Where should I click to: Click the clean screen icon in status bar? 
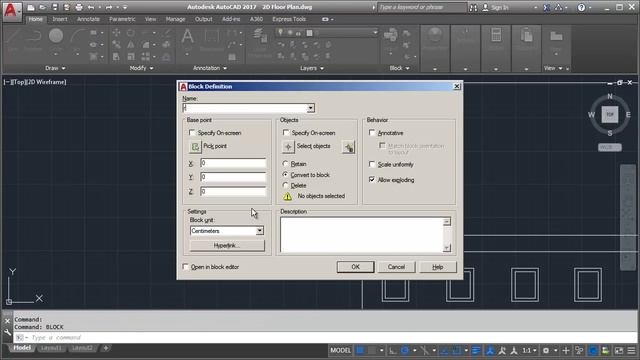[x=619, y=350]
